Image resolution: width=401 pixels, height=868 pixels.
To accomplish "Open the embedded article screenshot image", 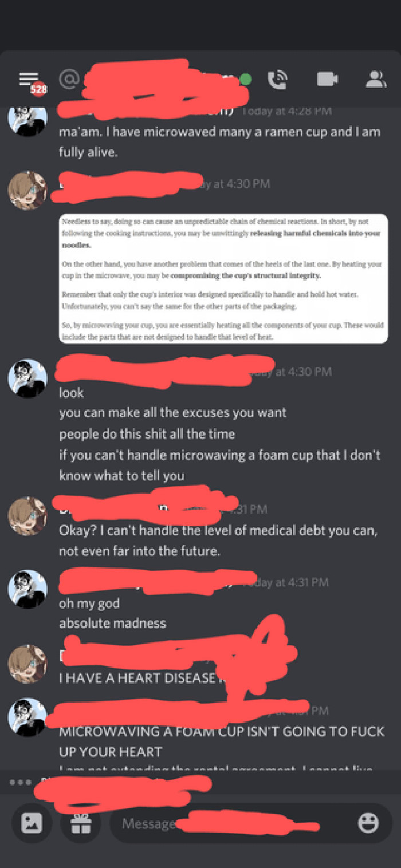I will (224, 279).
